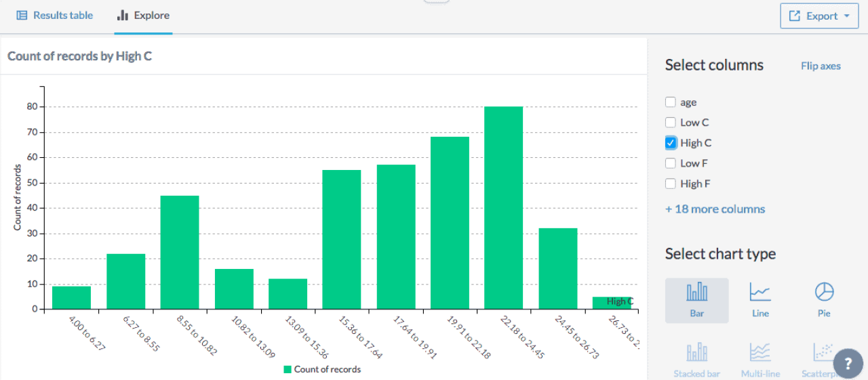Screen dimensions: 868x380
Task: Click the 15.36 to 17.64 bar
Action: (342, 240)
